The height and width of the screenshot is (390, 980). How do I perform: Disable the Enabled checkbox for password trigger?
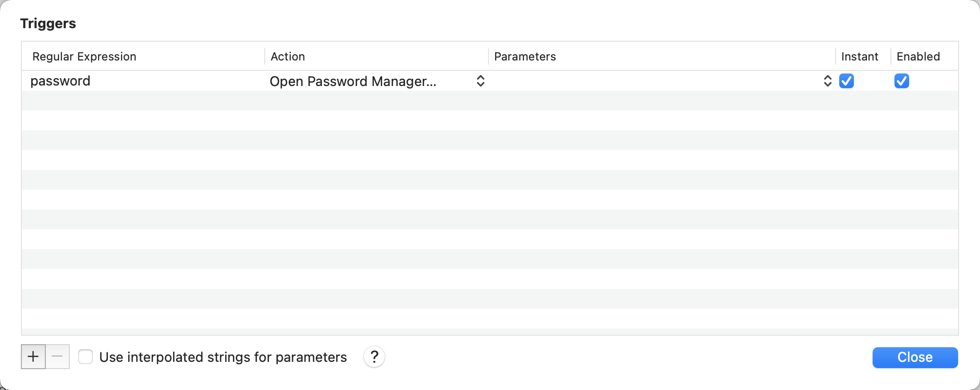click(902, 81)
